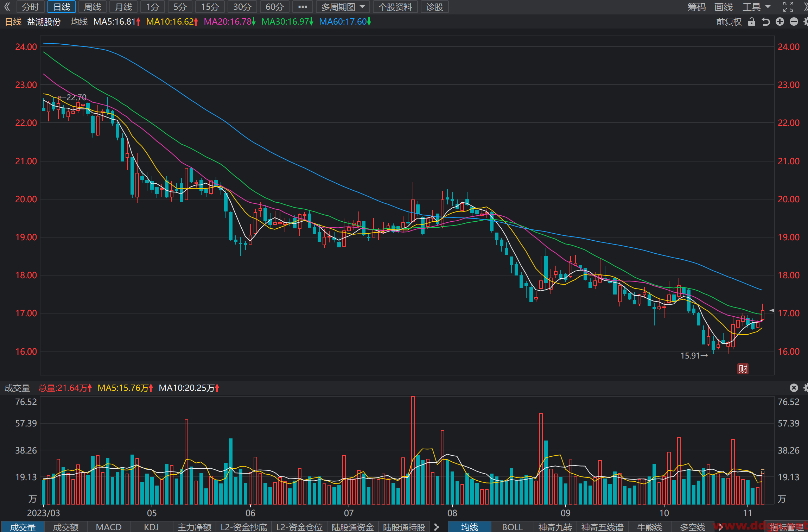Click the red 财 marker on chart
The image size is (808, 532).
click(x=743, y=369)
